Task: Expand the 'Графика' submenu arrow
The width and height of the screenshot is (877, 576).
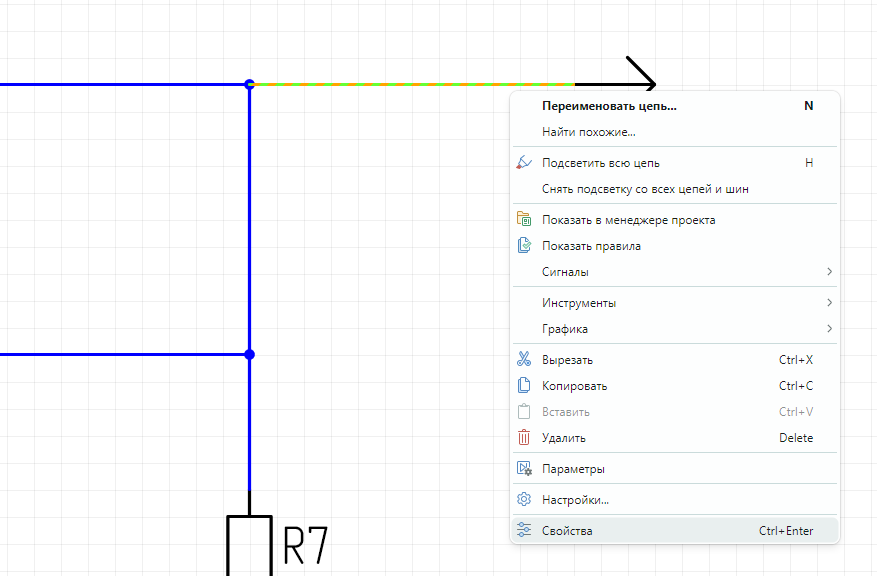Action: (829, 329)
